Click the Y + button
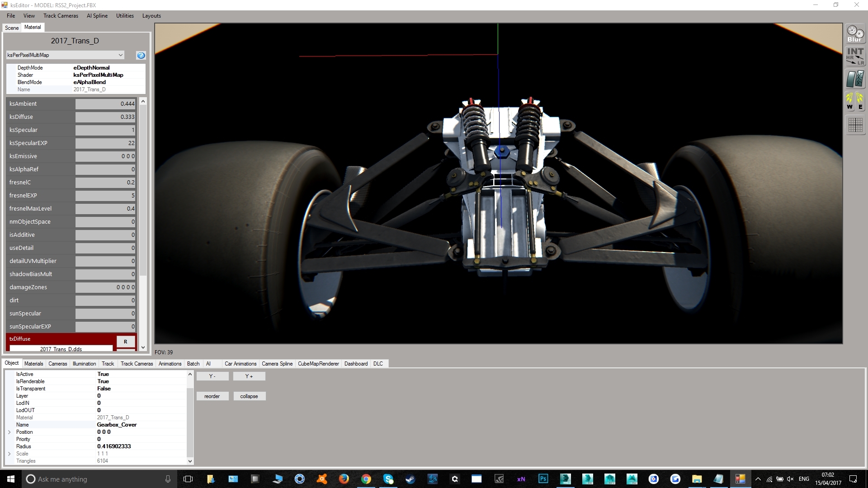This screenshot has width=868, height=488. [x=249, y=376]
